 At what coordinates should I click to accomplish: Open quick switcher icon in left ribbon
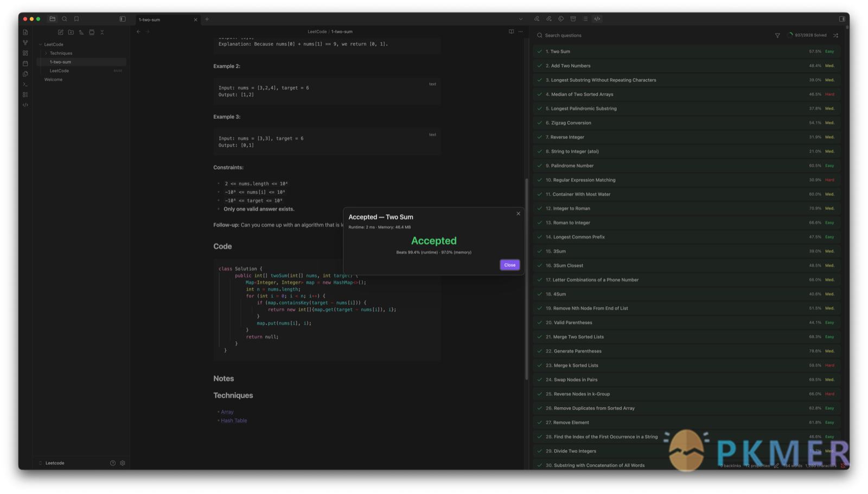tap(25, 33)
